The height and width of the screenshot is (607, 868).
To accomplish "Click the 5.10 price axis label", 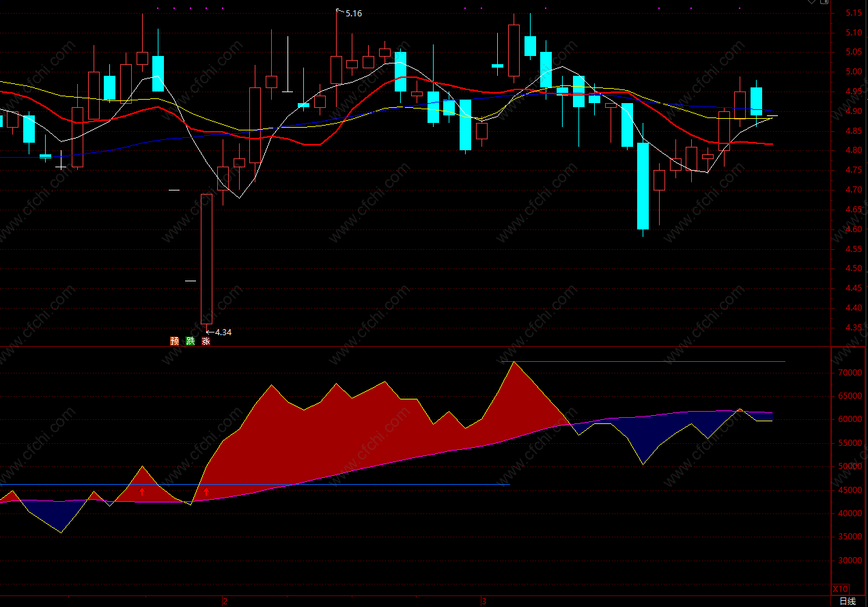I will point(853,33).
